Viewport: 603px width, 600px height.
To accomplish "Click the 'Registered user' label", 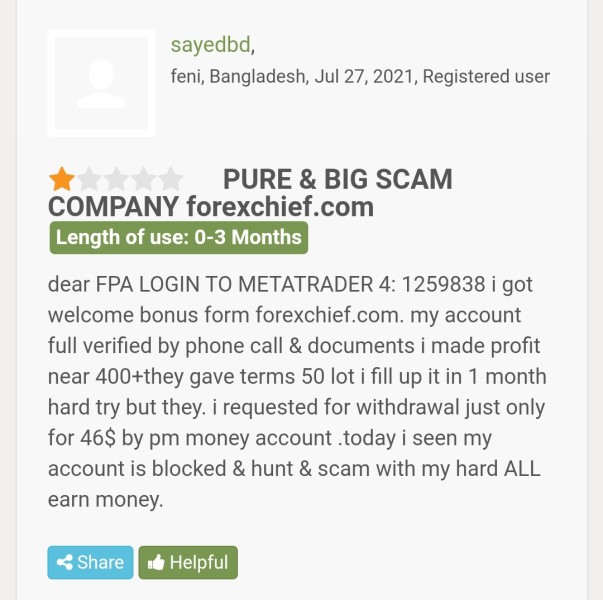I will coord(486,76).
